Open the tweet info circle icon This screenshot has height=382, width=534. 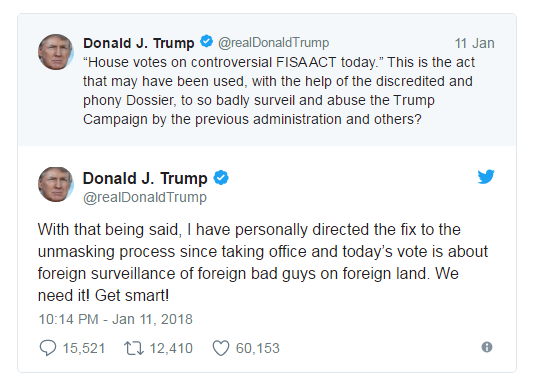click(x=487, y=347)
